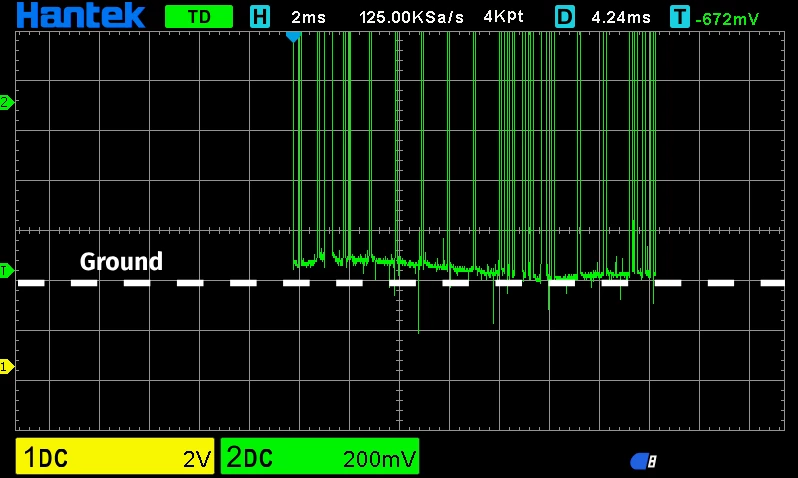
Task: Open the yellow channel 1 DC 2V settings box
Action: [x=115, y=456]
